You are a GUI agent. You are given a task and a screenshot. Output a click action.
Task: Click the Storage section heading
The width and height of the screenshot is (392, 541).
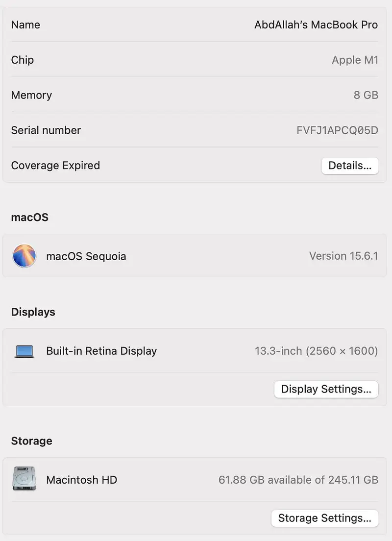click(31, 441)
